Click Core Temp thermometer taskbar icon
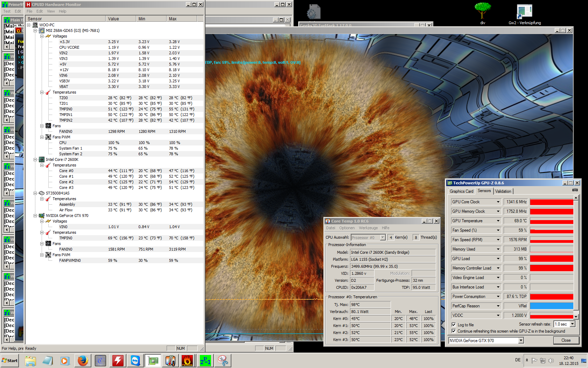The height and width of the screenshot is (368, 588). click(x=170, y=360)
